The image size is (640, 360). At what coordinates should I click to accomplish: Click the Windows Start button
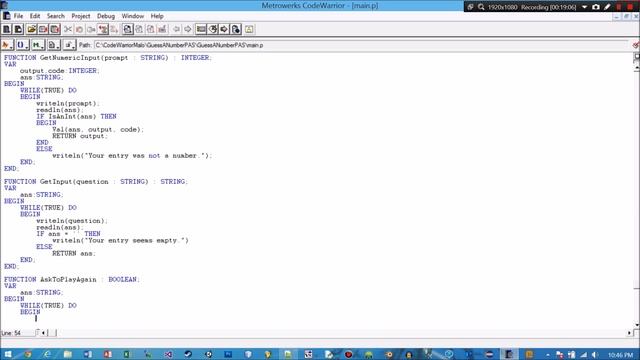(8, 354)
